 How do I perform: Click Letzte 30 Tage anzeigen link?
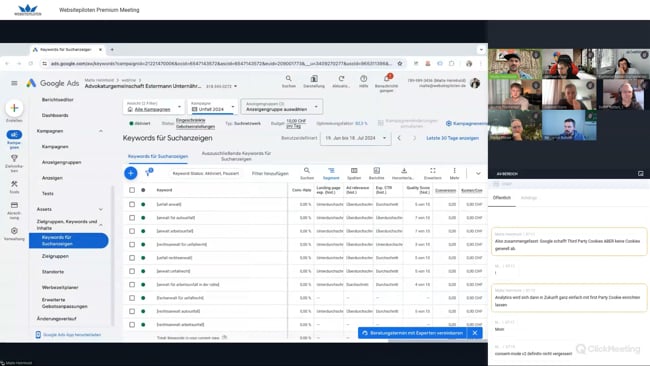point(452,138)
